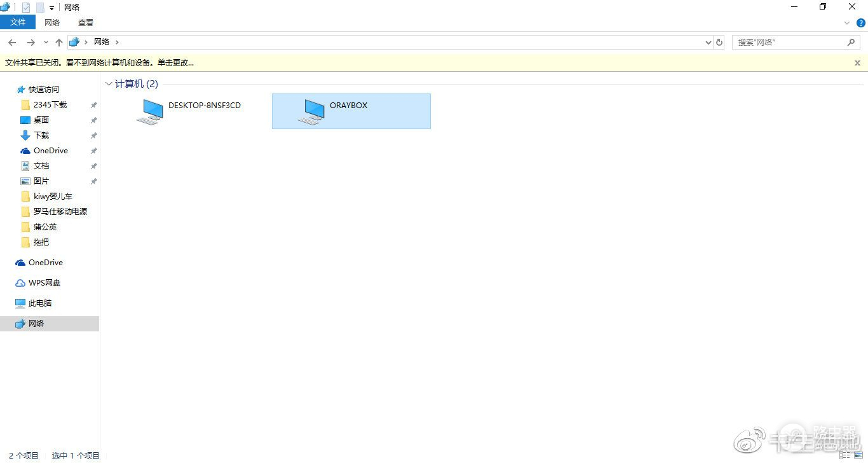
Task: Go back with the back arrow
Action: tap(11, 42)
